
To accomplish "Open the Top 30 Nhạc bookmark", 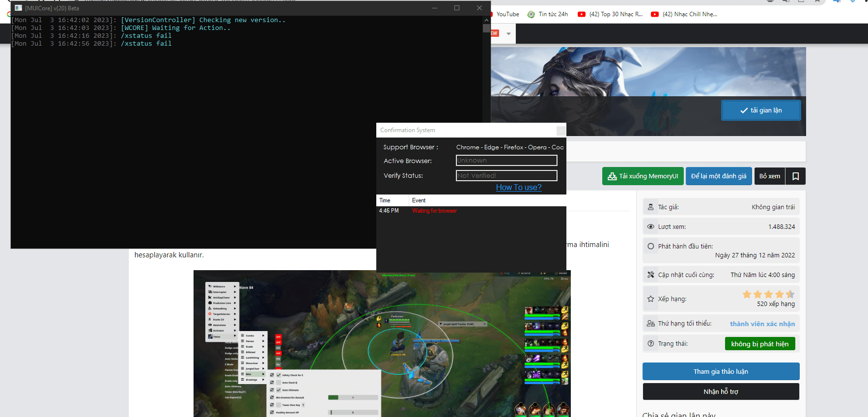I will [x=611, y=14].
